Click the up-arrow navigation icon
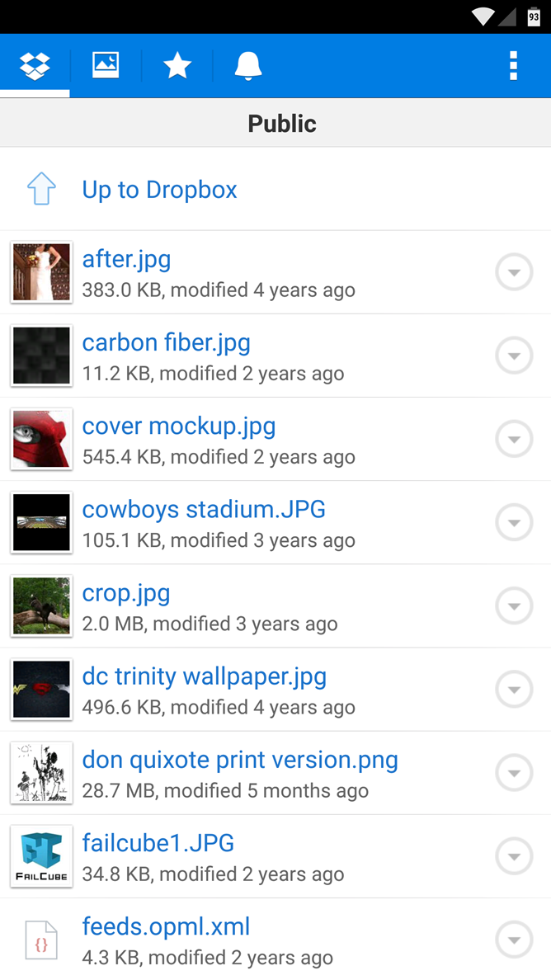Screen dimensions: 551x980 tap(40, 189)
